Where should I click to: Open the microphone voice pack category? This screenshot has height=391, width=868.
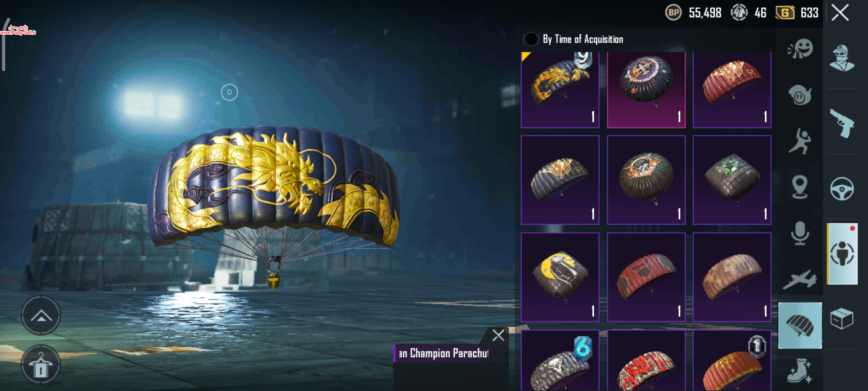[x=800, y=233]
